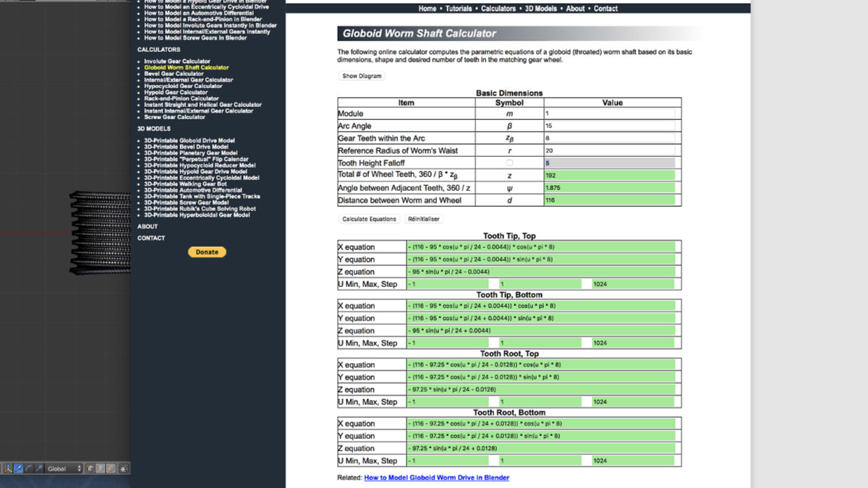The width and height of the screenshot is (868, 488).
Task: Click the Angle between Adjacent Teeth value field
Action: coord(609,187)
